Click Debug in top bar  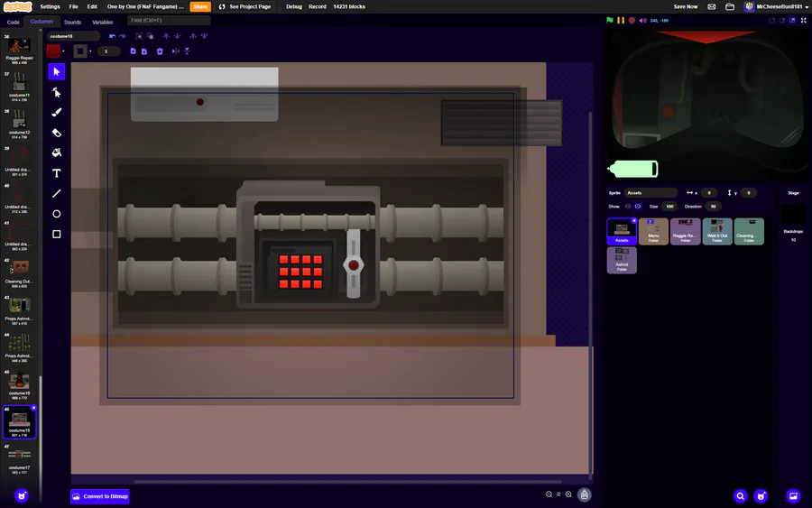click(x=293, y=6)
